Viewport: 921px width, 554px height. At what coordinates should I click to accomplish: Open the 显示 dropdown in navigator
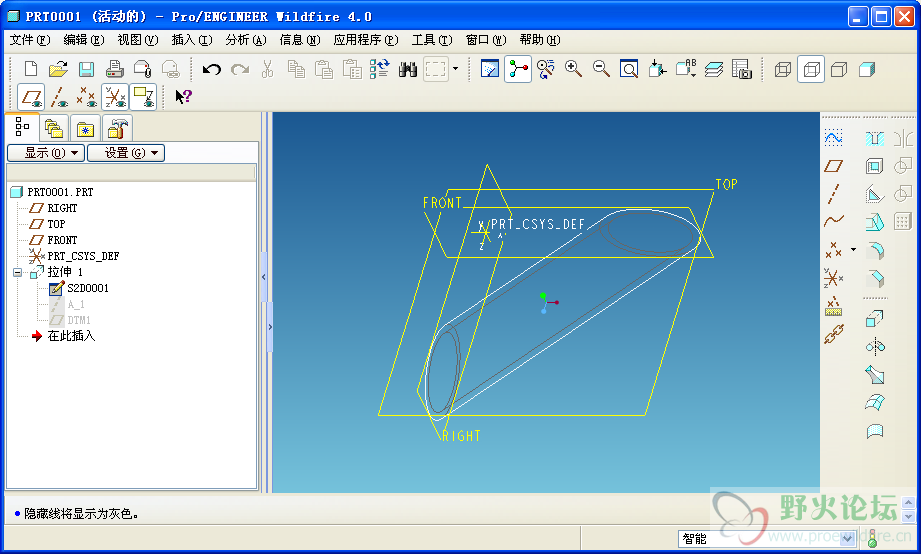coord(46,153)
